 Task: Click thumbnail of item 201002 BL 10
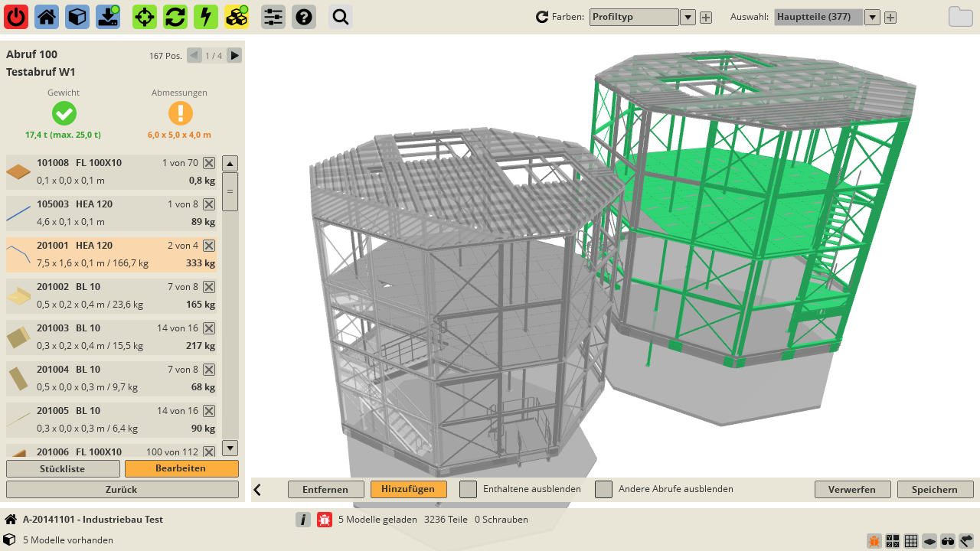pyautogui.click(x=19, y=296)
